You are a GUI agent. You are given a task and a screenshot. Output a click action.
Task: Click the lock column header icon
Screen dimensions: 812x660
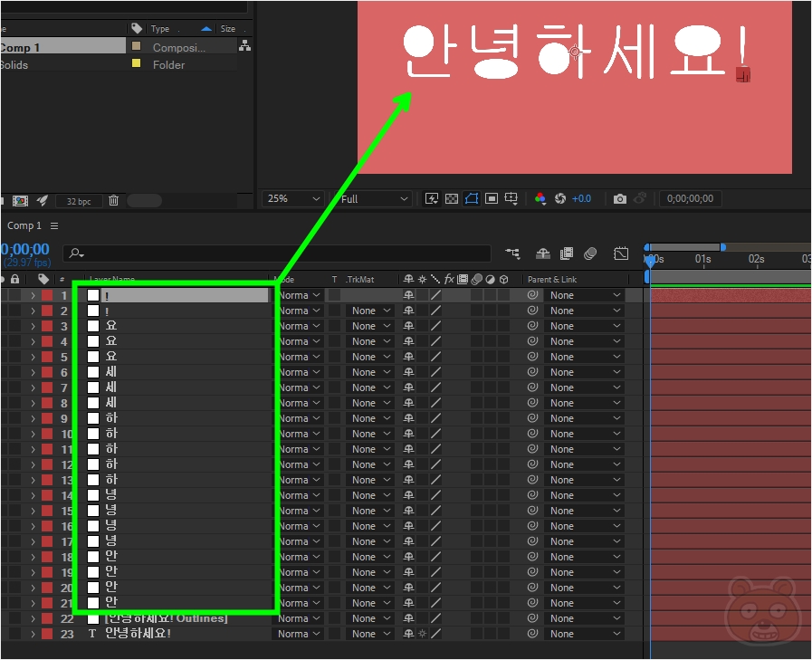(x=15, y=279)
